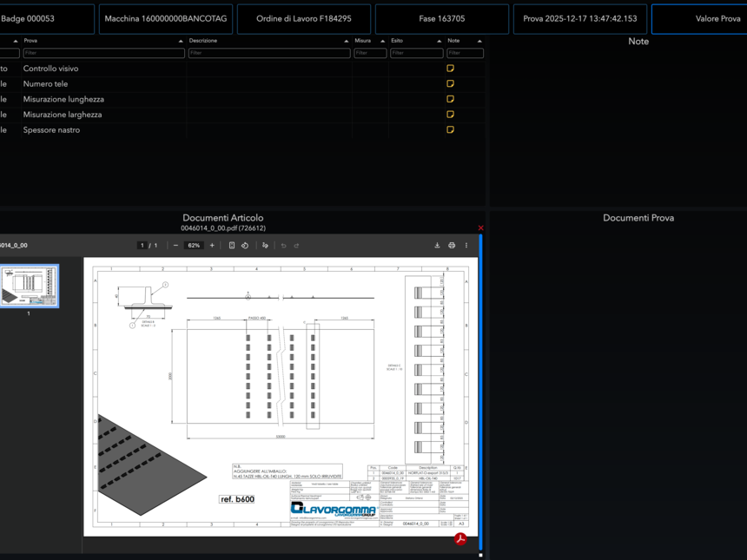Image resolution: width=747 pixels, height=560 pixels.
Task: Select the page 1 thumbnail
Action: tap(29, 287)
